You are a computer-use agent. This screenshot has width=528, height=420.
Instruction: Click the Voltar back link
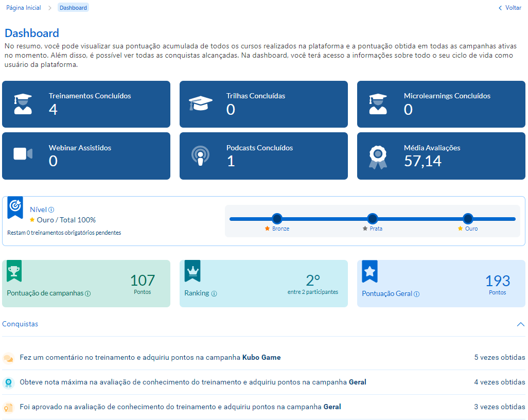tap(509, 8)
